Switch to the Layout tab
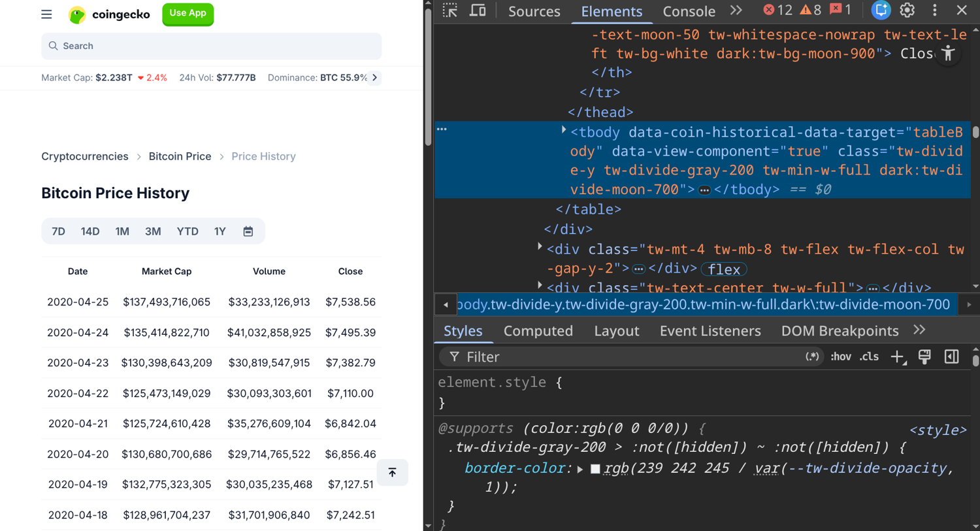This screenshot has height=531, width=980. coord(616,331)
